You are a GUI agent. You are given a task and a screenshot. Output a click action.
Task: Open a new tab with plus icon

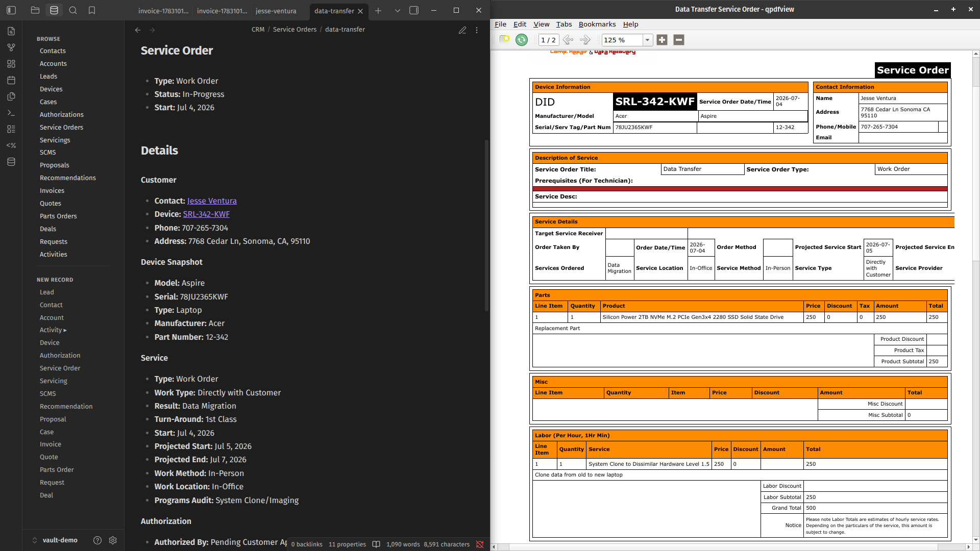point(378,10)
